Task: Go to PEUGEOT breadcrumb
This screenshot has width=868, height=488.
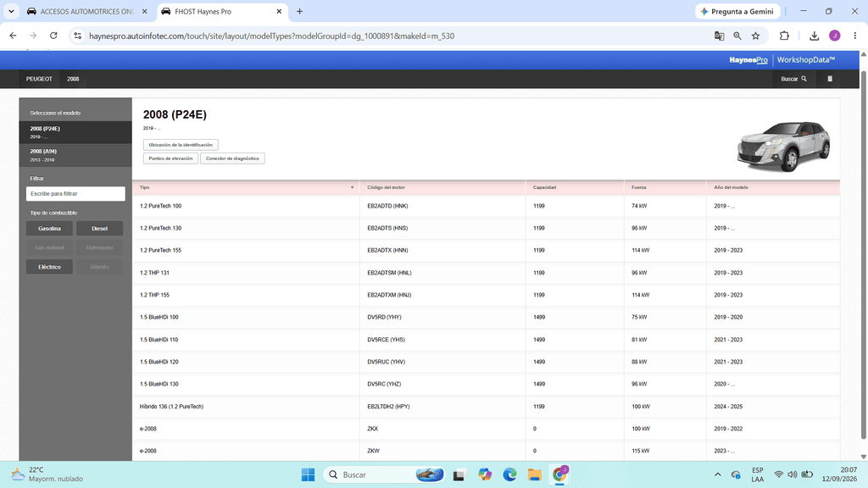Action: [39, 79]
